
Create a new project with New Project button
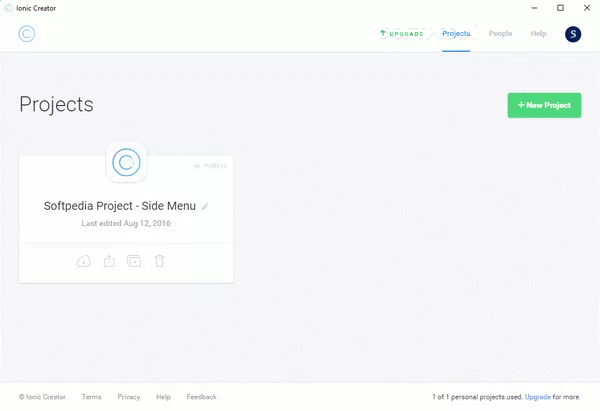(544, 105)
